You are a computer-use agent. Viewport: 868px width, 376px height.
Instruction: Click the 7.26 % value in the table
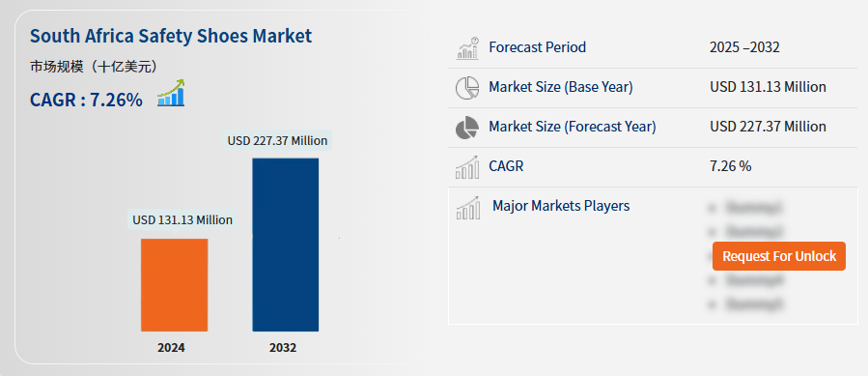point(731,166)
